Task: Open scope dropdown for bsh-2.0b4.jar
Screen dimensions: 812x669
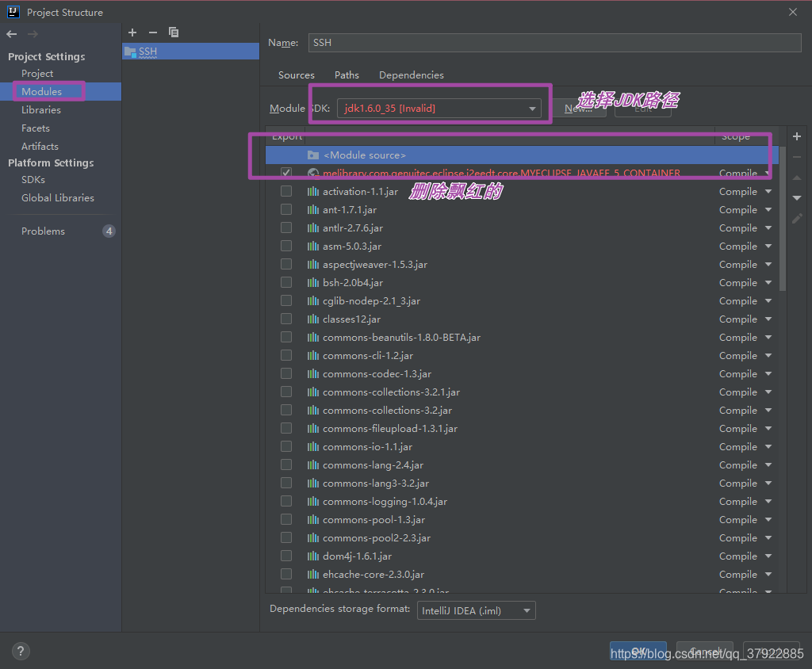Action: 768,283
